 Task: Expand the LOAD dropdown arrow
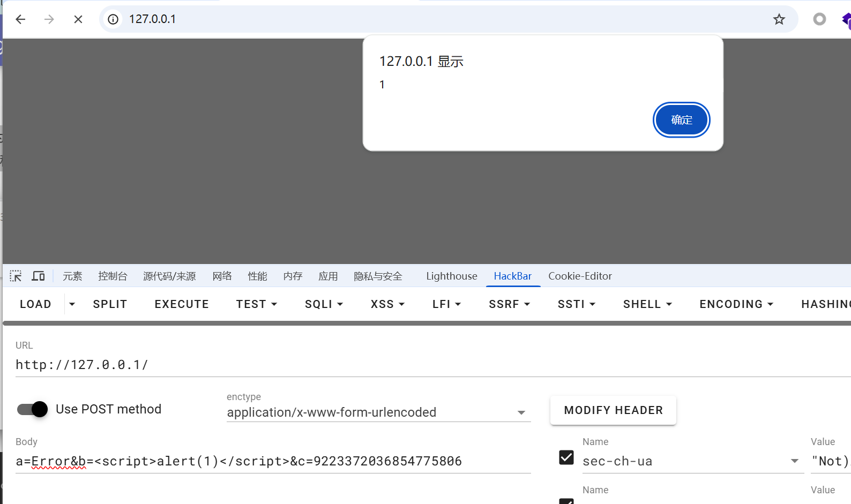[x=72, y=304]
